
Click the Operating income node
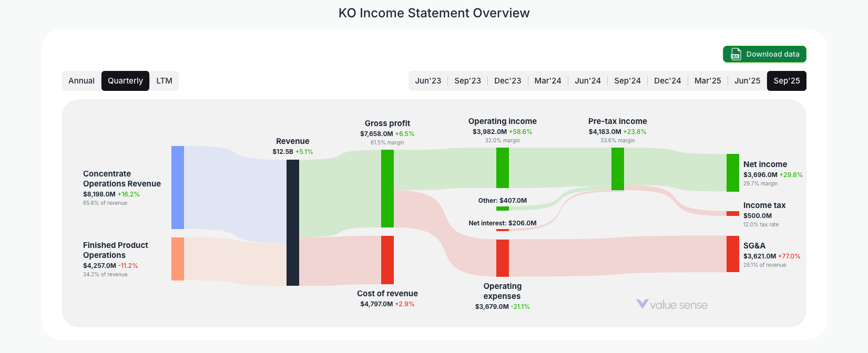pos(502,168)
